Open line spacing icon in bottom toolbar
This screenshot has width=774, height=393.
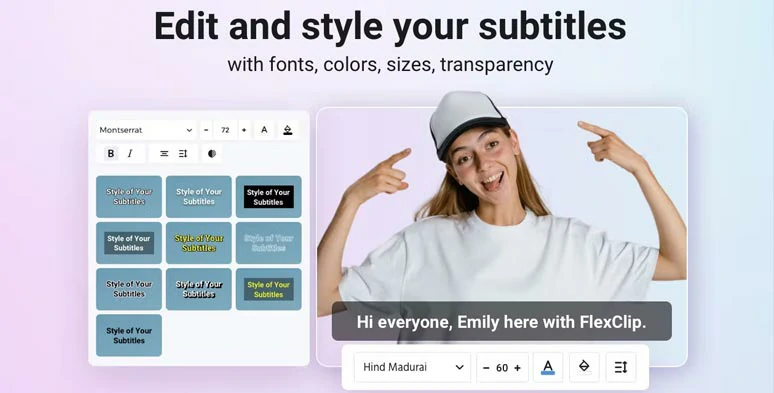click(620, 367)
